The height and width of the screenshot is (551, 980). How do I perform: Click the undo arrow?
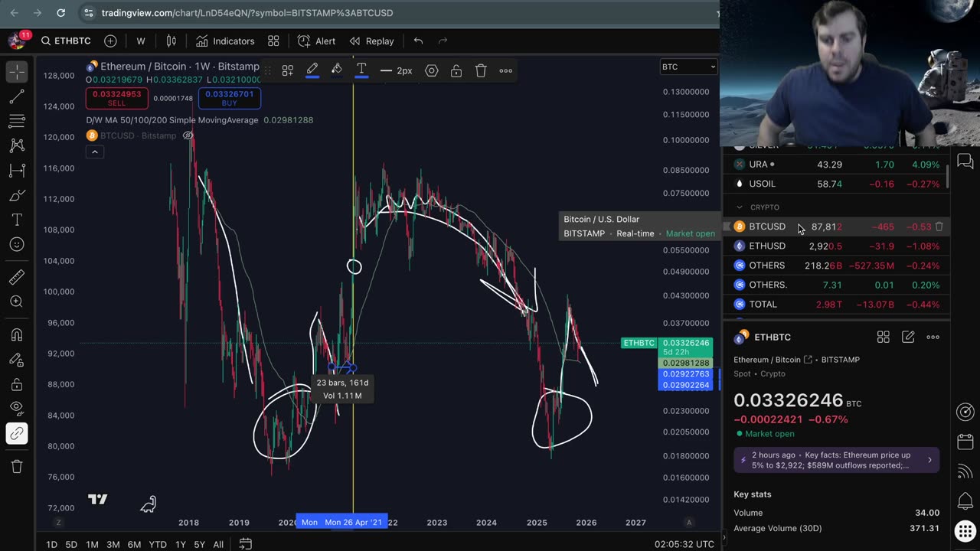418,41
